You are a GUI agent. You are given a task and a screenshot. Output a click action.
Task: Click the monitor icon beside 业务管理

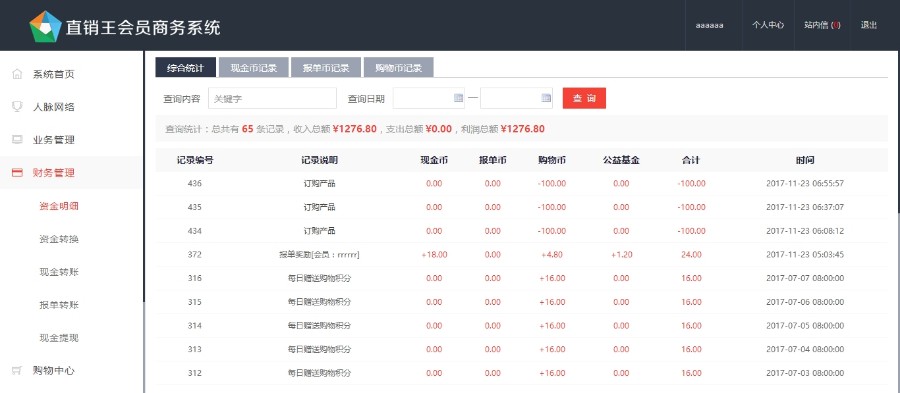pos(17,139)
